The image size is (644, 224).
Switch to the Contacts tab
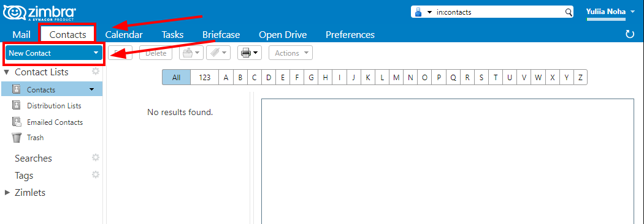67,35
